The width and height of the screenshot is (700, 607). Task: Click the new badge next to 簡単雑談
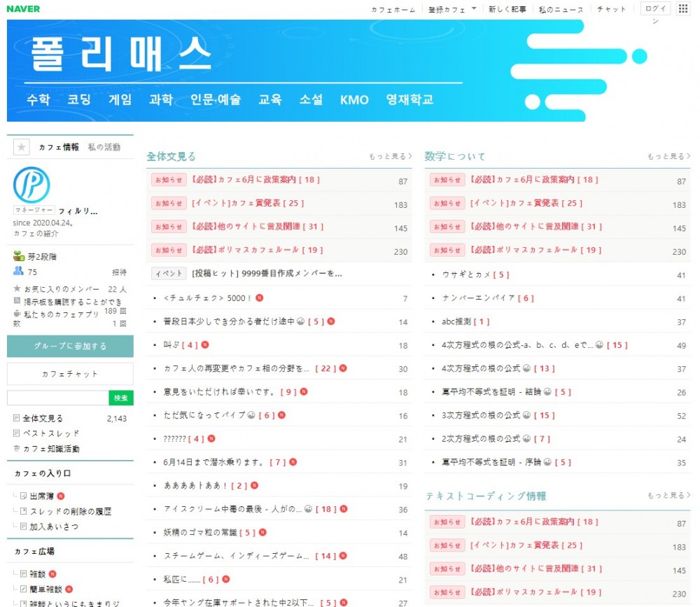69,589
